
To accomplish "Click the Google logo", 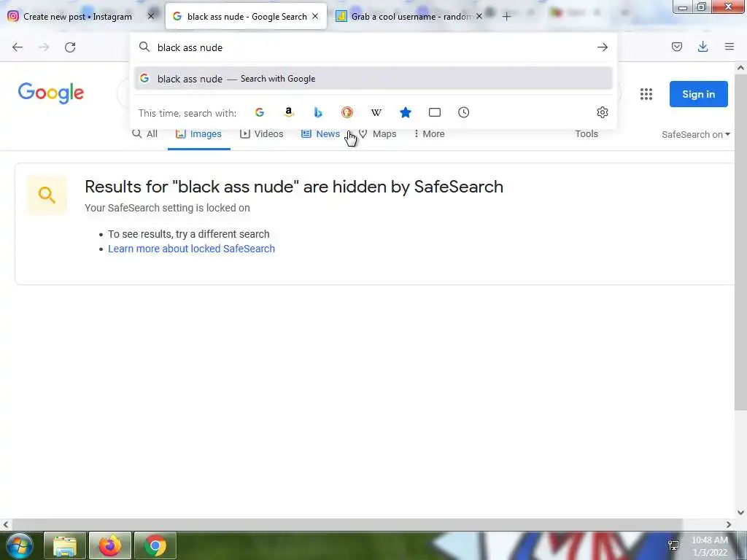I will tap(51, 93).
